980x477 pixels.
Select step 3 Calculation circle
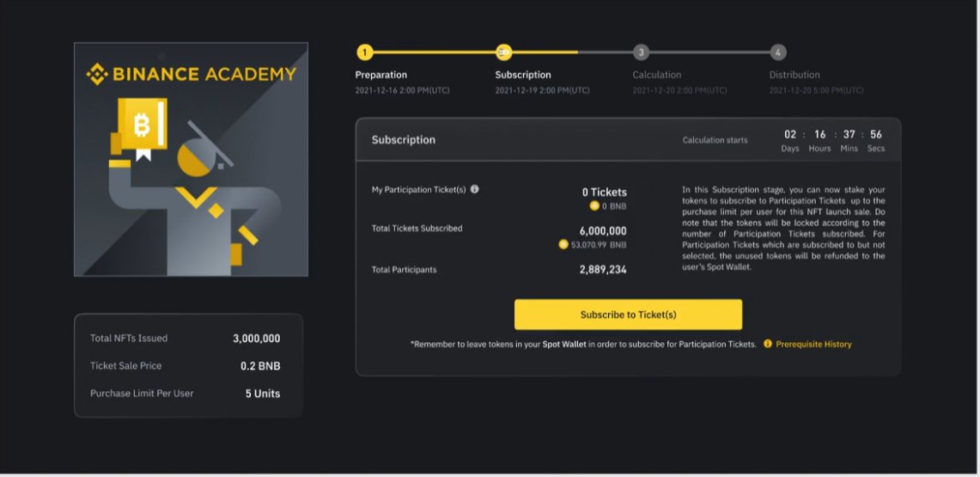[x=641, y=52]
